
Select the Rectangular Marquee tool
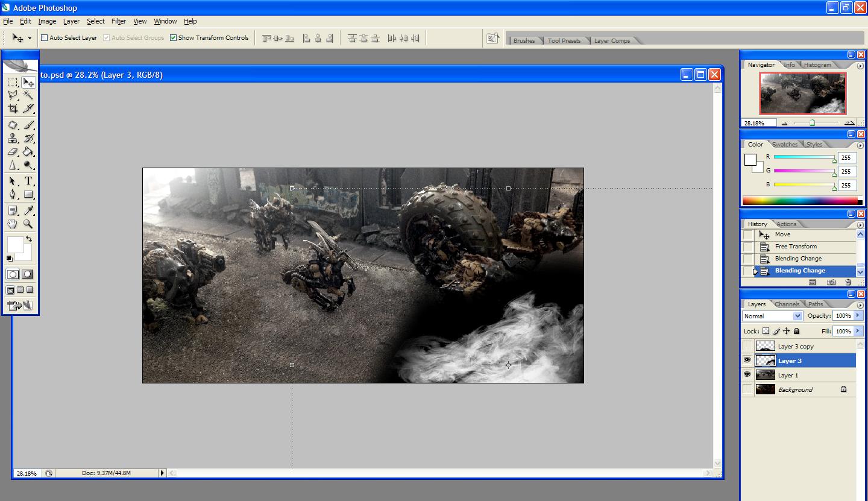tap(13, 83)
